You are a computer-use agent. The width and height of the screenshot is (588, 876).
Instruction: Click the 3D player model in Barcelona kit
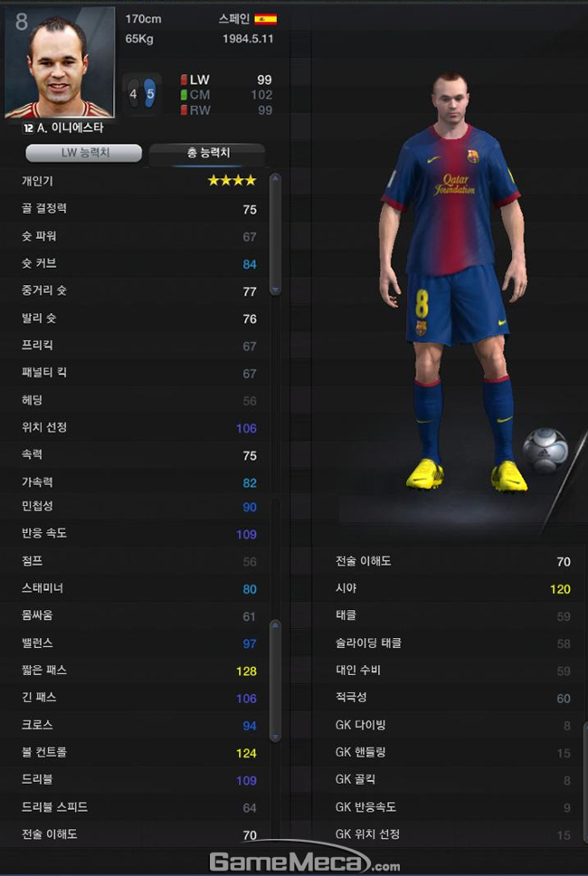[452, 282]
